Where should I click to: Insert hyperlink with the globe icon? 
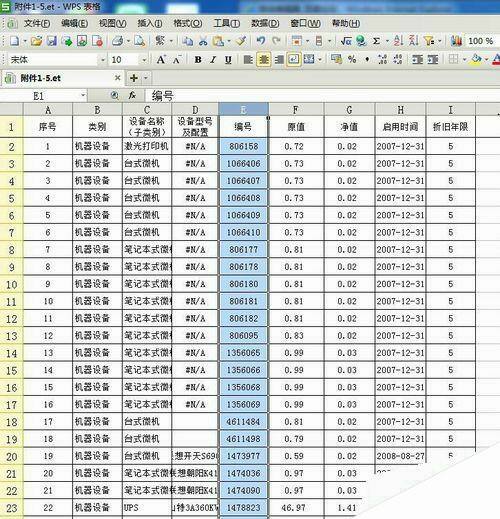point(361,41)
